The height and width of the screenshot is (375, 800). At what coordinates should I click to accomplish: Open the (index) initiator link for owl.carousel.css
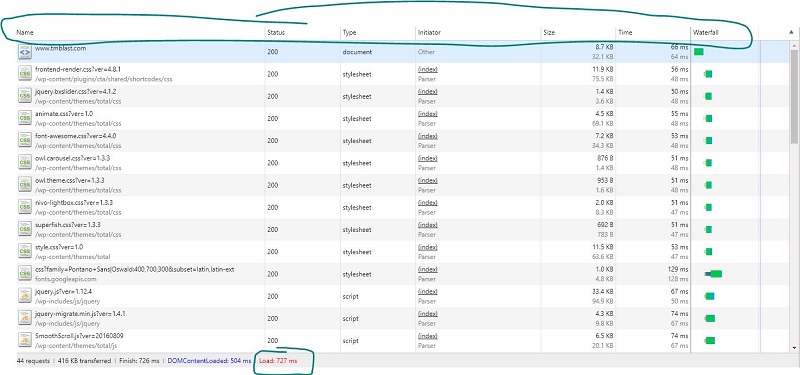click(428, 158)
